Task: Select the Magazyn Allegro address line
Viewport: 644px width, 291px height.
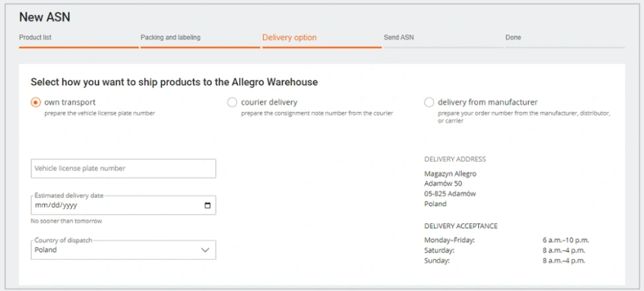Action: click(450, 174)
